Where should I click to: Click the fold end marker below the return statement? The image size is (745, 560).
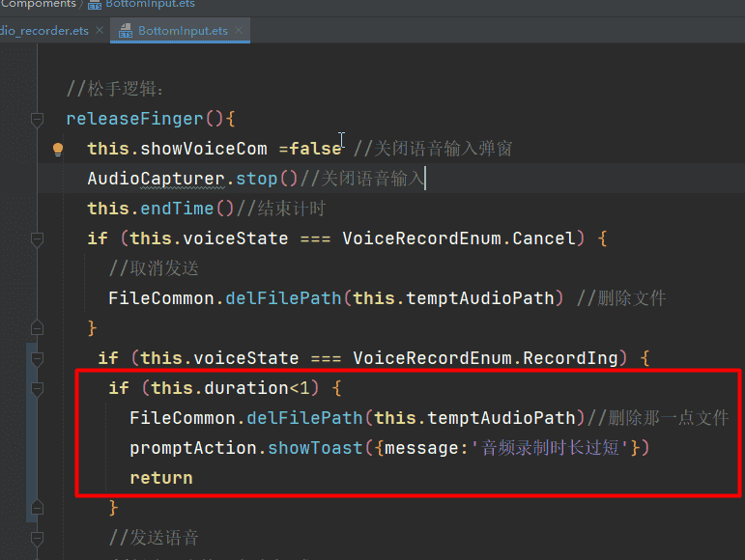[x=37, y=507]
